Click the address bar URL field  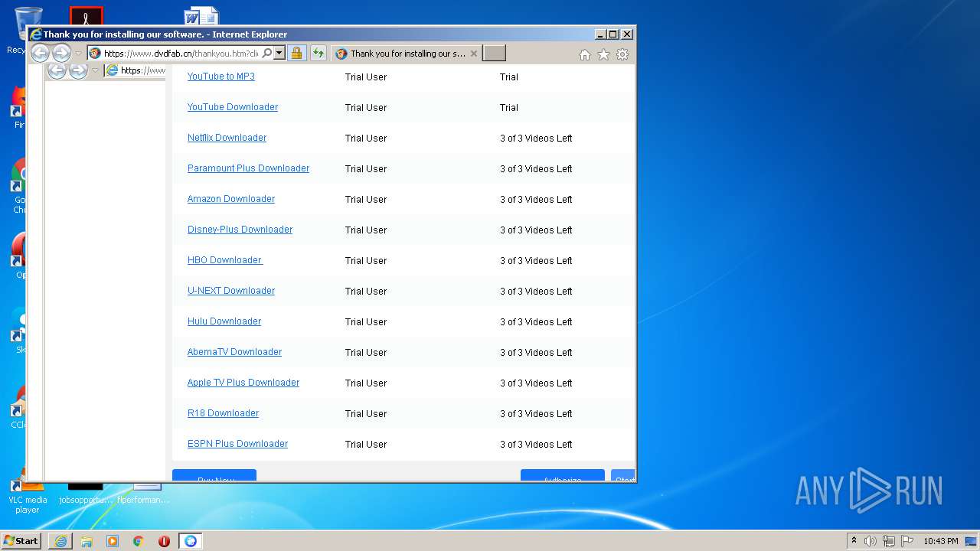181,53
